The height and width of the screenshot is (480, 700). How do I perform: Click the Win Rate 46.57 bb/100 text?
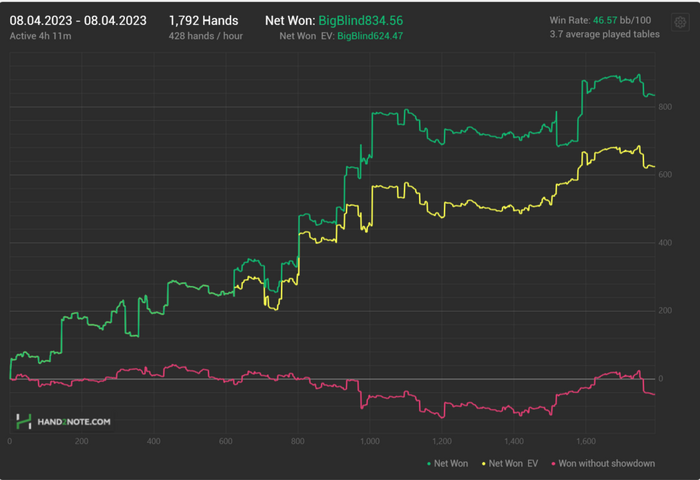coord(600,20)
